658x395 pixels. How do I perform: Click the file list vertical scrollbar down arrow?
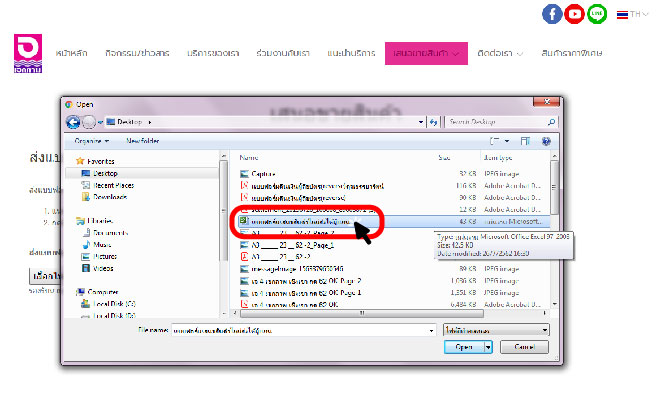(554, 304)
